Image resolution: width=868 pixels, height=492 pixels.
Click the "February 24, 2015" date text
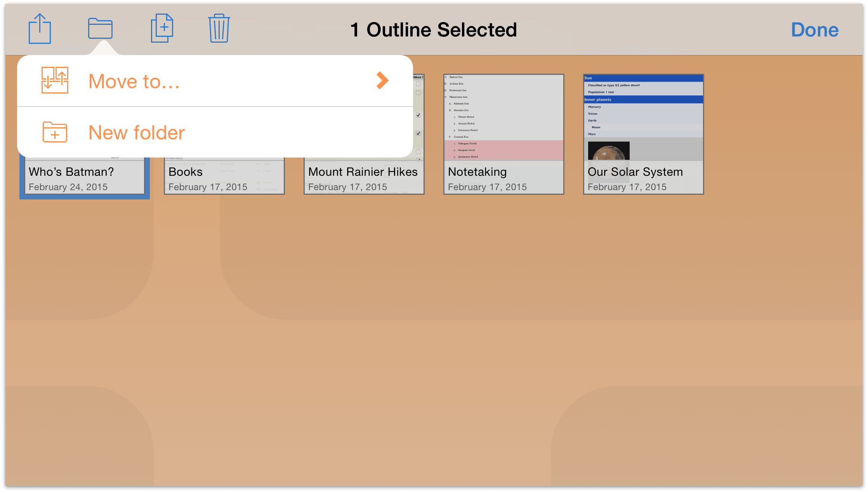tap(68, 187)
